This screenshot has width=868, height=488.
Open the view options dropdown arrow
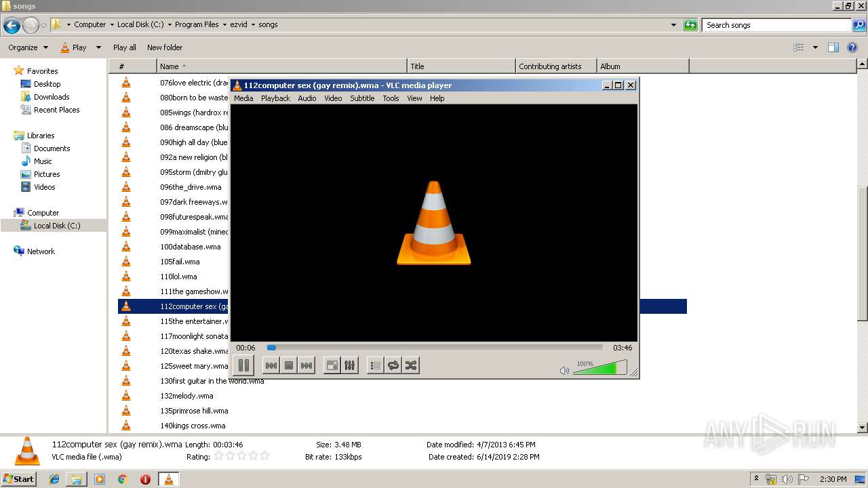tap(815, 47)
